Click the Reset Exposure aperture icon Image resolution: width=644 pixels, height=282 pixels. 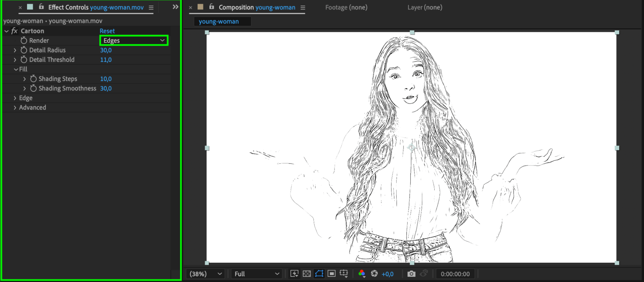pyautogui.click(x=374, y=274)
